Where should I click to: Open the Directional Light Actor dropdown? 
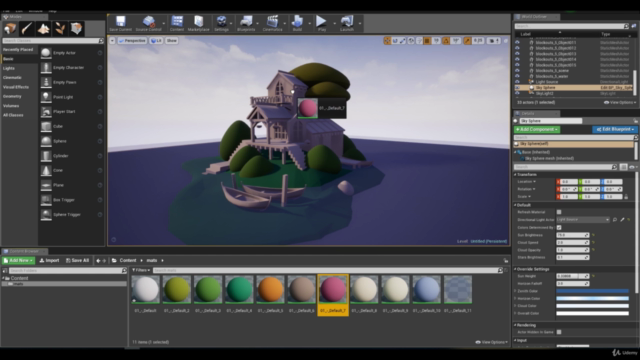(583, 220)
